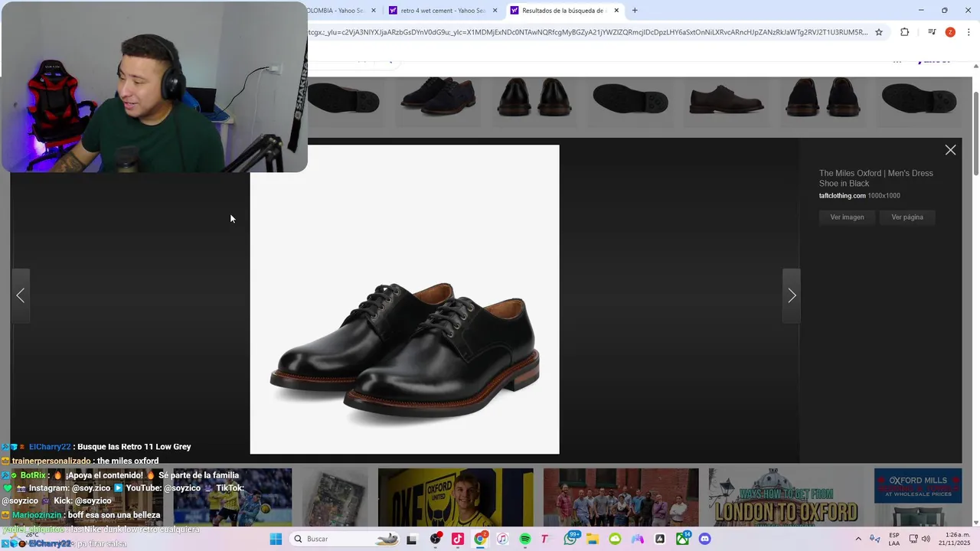Screen dimensions: 980x551
Task: Open the Chrome extensions puzzle icon
Action: tap(904, 32)
